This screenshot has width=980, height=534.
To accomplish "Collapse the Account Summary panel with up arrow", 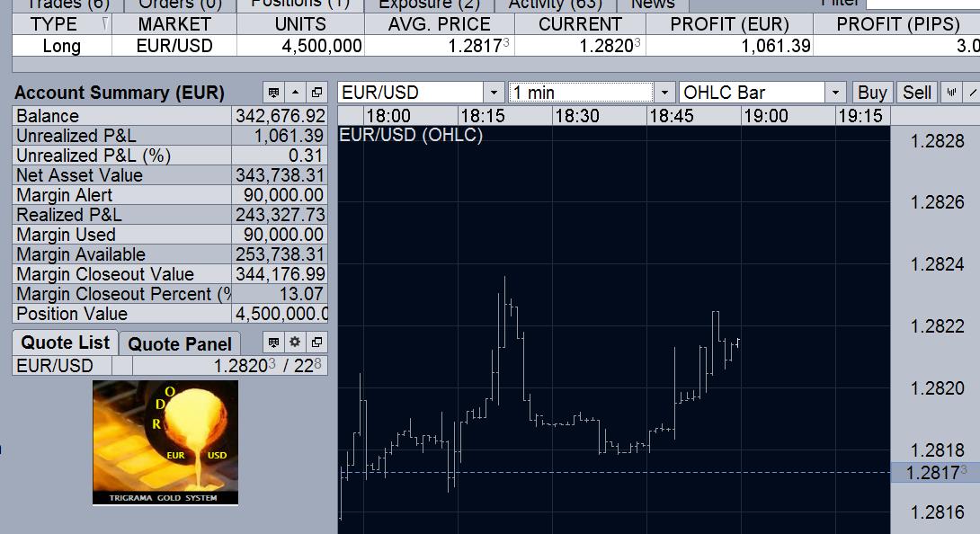I will tap(295, 93).
